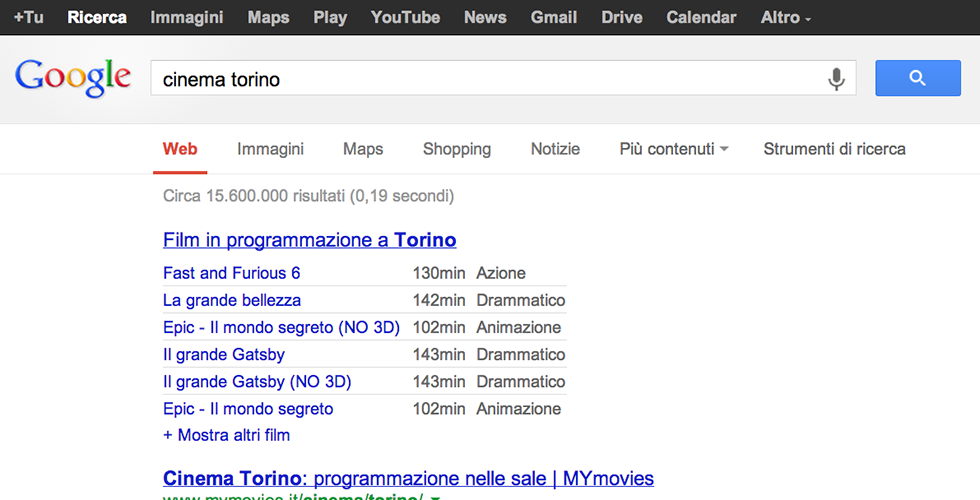Expand the Più contenuti dropdown
Image resolution: width=980 pixels, height=500 pixels.
click(x=673, y=149)
